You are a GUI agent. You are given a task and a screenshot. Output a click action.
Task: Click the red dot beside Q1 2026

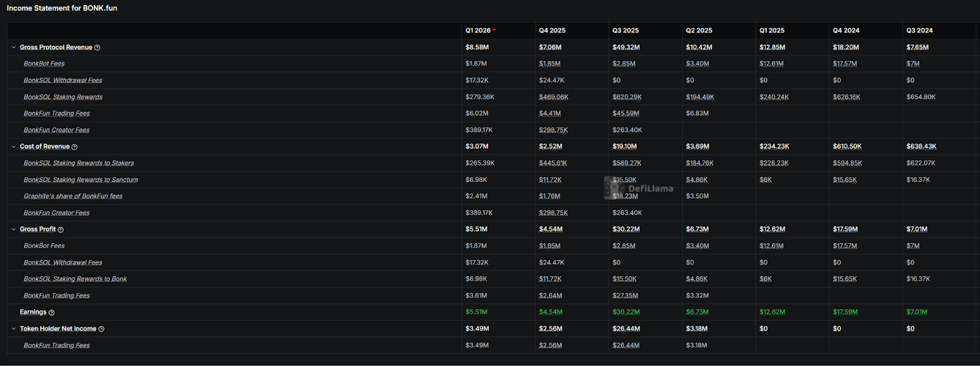[494, 28]
